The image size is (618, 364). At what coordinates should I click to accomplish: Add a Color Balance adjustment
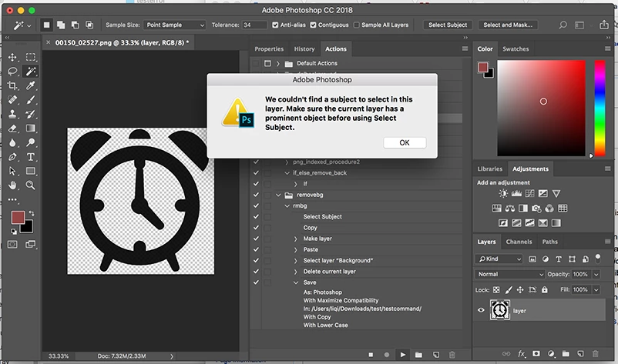pos(509,209)
